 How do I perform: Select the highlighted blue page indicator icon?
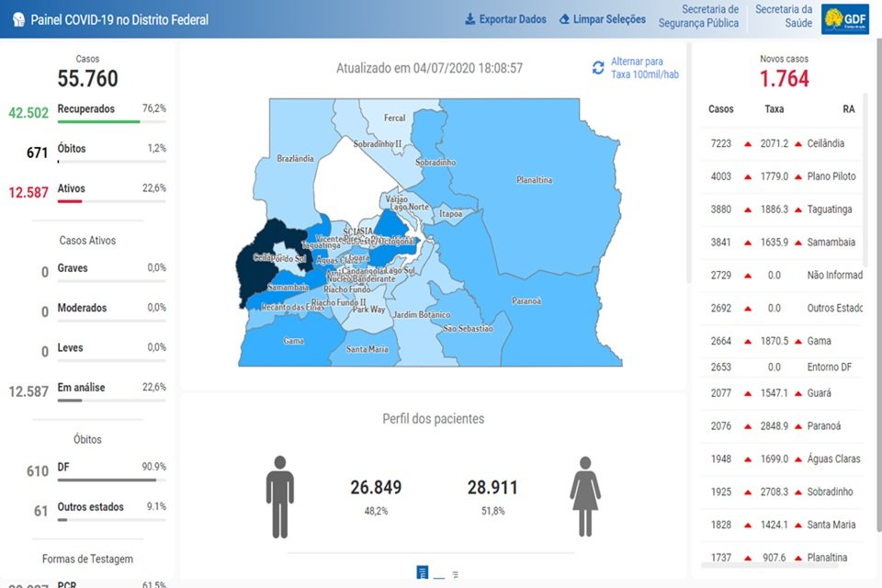click(423, 572)
